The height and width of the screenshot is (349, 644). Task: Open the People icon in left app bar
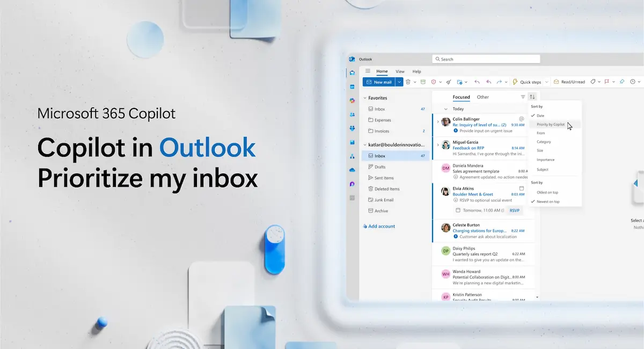tap(352, 114)
